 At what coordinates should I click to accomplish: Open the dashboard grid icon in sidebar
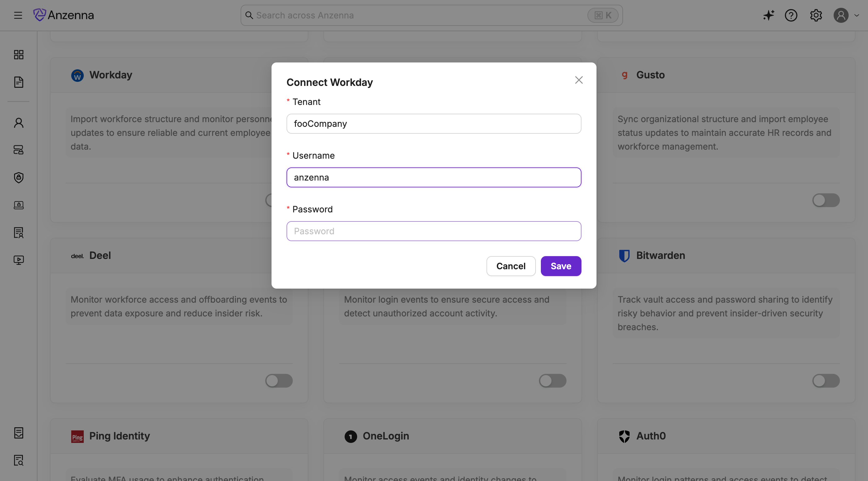18,55
